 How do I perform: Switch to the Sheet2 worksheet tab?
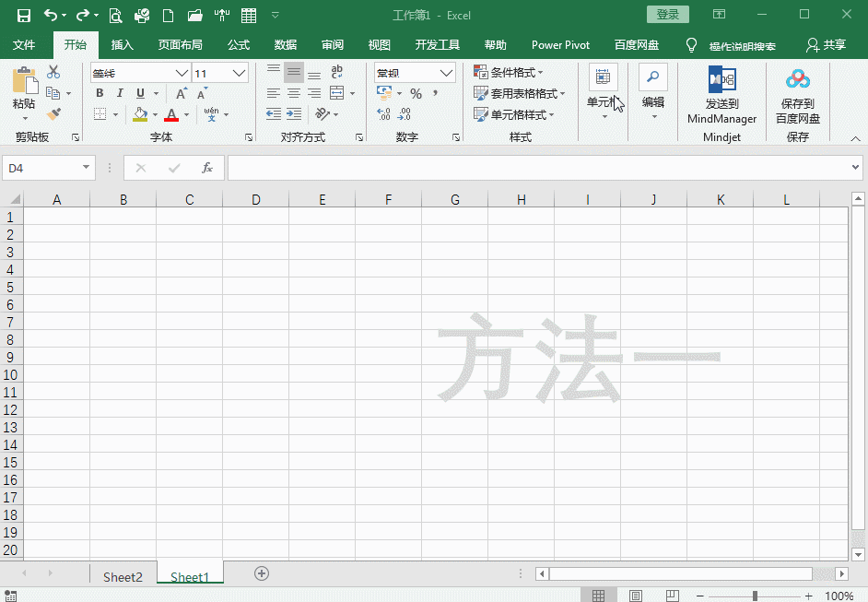tap(123, 577)
